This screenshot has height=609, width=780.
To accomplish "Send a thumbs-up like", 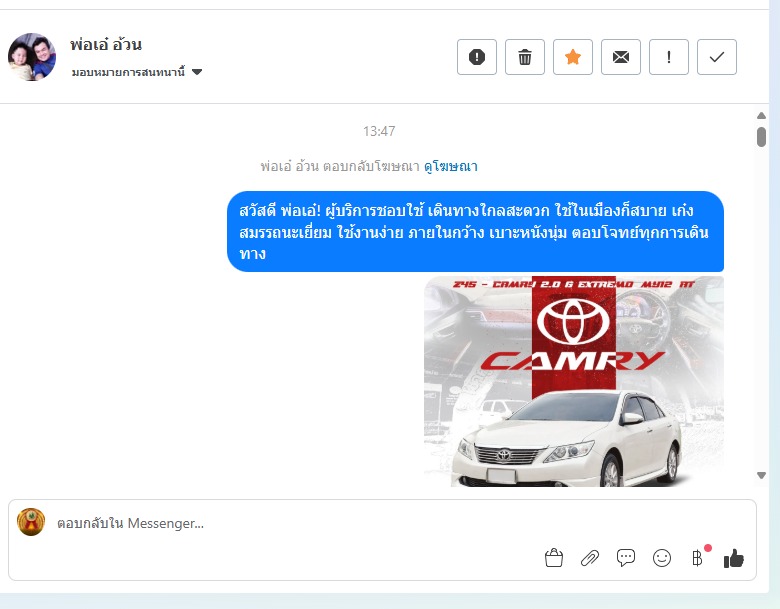I will (734, 558).
